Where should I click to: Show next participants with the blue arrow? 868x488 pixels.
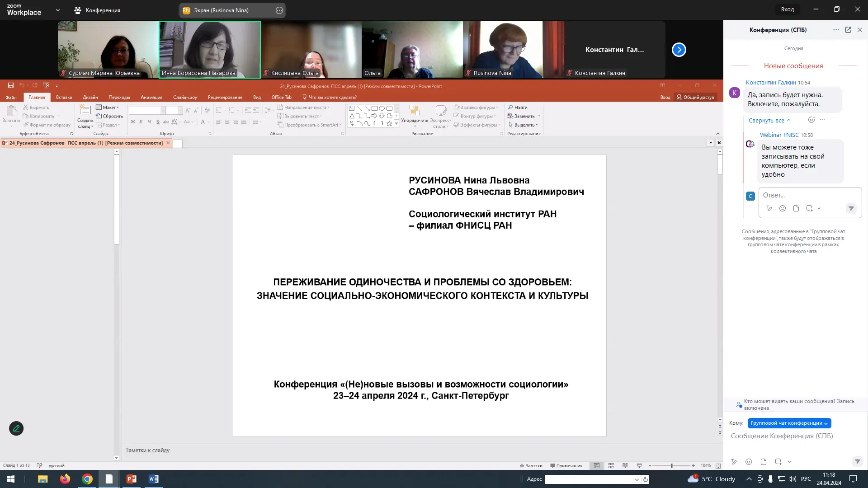tap(679, 50)
